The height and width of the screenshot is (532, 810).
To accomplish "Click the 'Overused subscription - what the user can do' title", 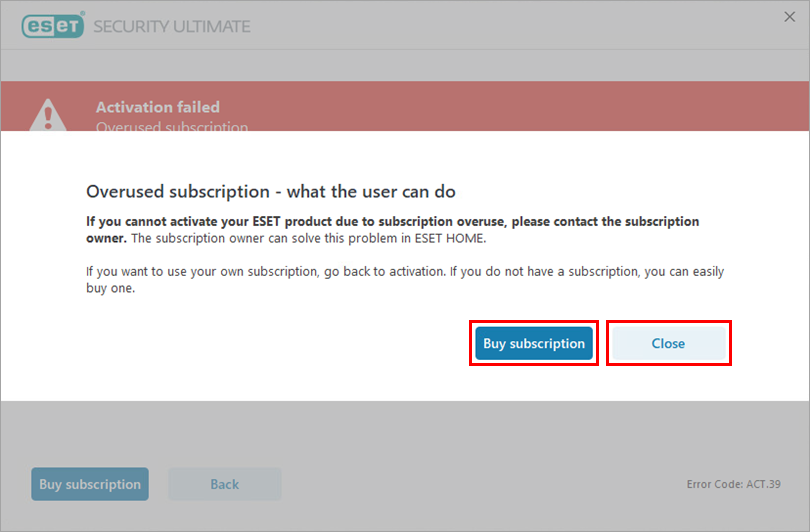I will (x=271, y=192).
